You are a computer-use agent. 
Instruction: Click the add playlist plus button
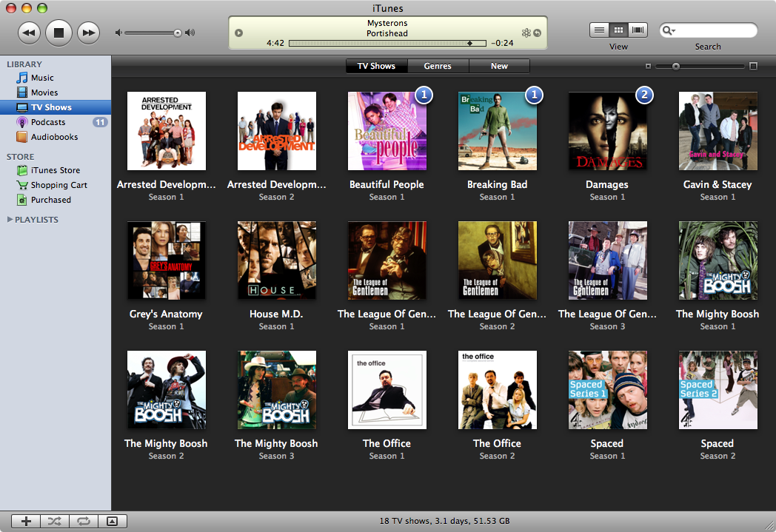point(26,521)
